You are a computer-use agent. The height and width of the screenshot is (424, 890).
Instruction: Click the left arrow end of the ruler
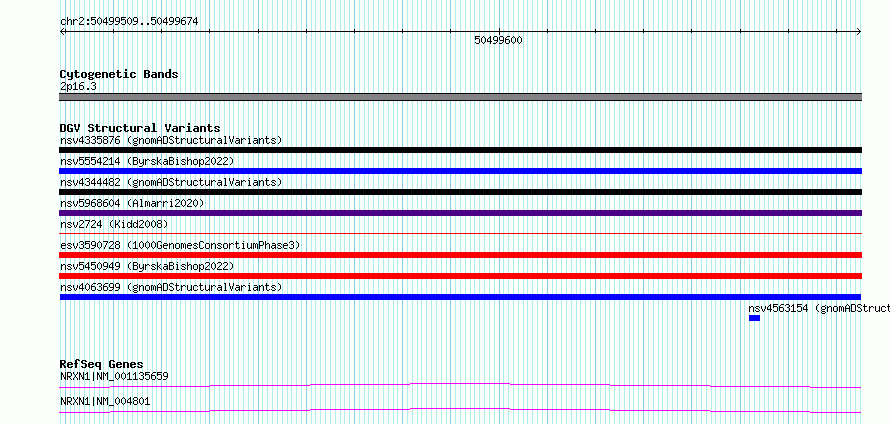tap(63, 31)
